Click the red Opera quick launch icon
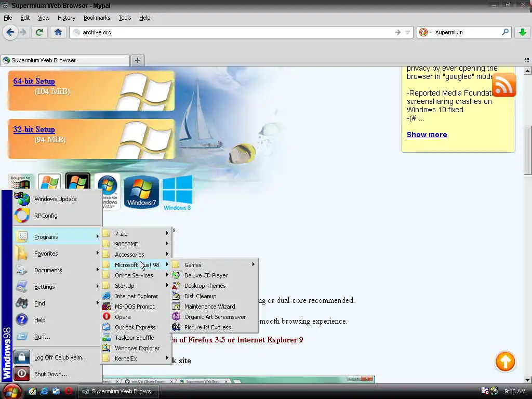 click(69, 391)
